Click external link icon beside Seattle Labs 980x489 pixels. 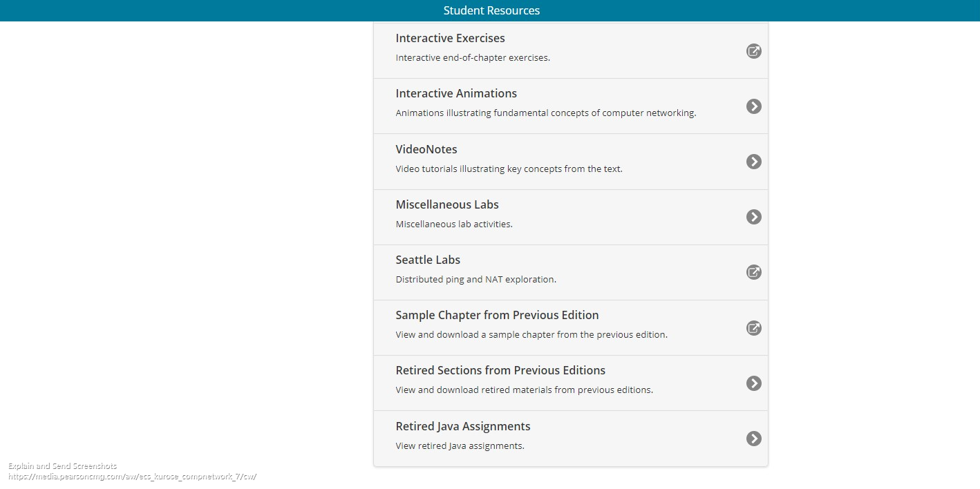point(753,272)
